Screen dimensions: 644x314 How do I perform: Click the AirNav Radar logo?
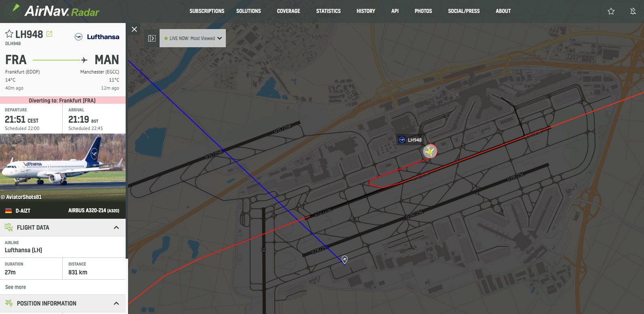click(52, 11)
